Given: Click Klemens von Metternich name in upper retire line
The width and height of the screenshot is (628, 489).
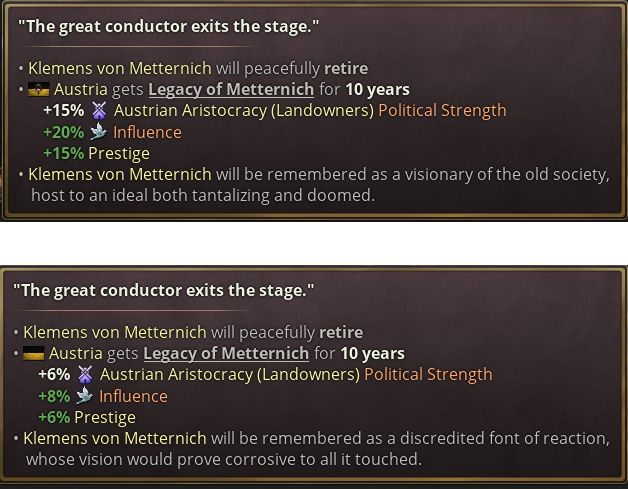Looking at the screenshot, I should (120, 68).
